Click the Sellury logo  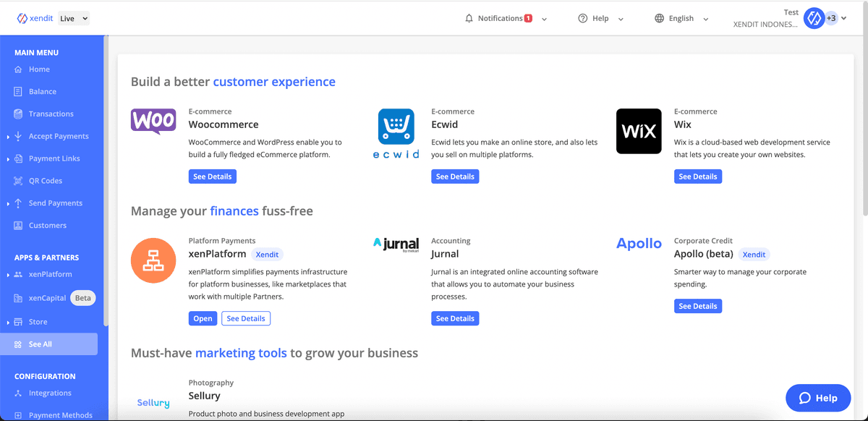click(153, 403)
